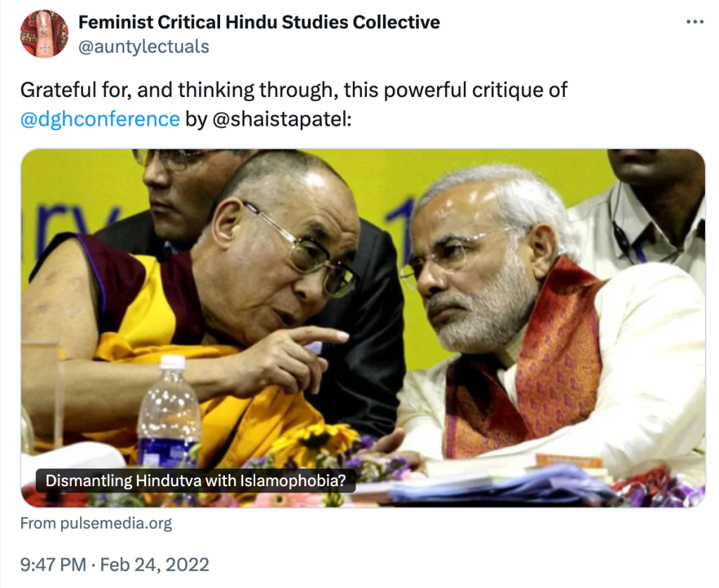Open the 9:47 PM timestamp link

53,565
